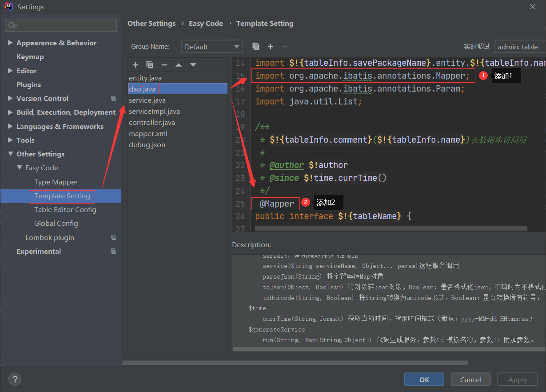Open the admin: table debug dropdown
Viewport: 546px width, 392px height.
pyautogui.click(x=520, y=47)
